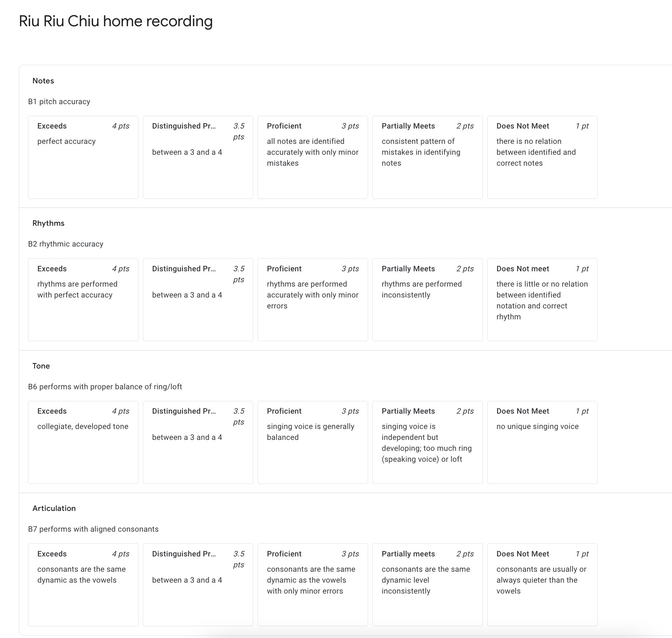
Task: Choose Partially meets under Articulation
Action: click(x=427, y=584)
